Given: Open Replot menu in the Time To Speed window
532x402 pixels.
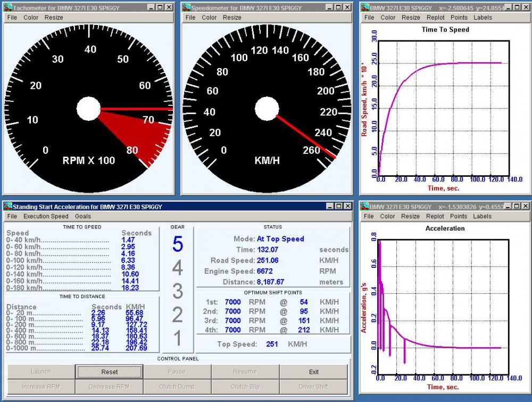Looking at the screenshot, I should (x=435, y=18).
